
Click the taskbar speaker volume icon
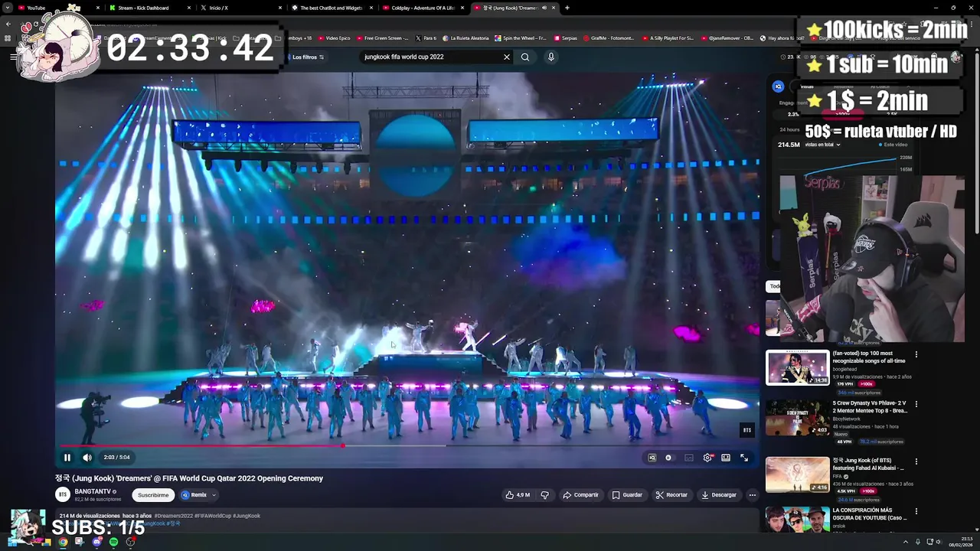[939, 542]
